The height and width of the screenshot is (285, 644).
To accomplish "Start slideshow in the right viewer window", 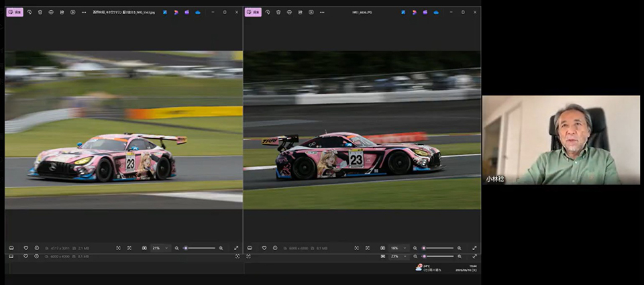I will click(311, 12).
